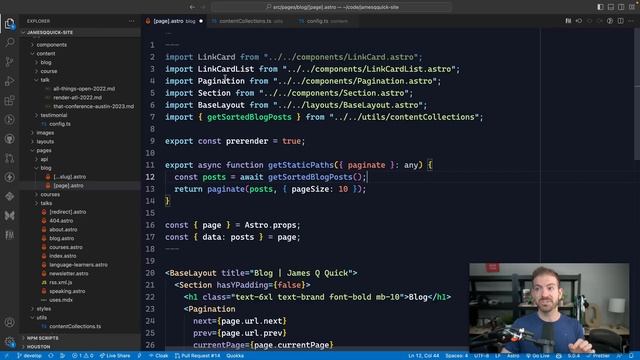Toggle Prettier in status bar
640x360 pixels.
click(x=598, y=356)
